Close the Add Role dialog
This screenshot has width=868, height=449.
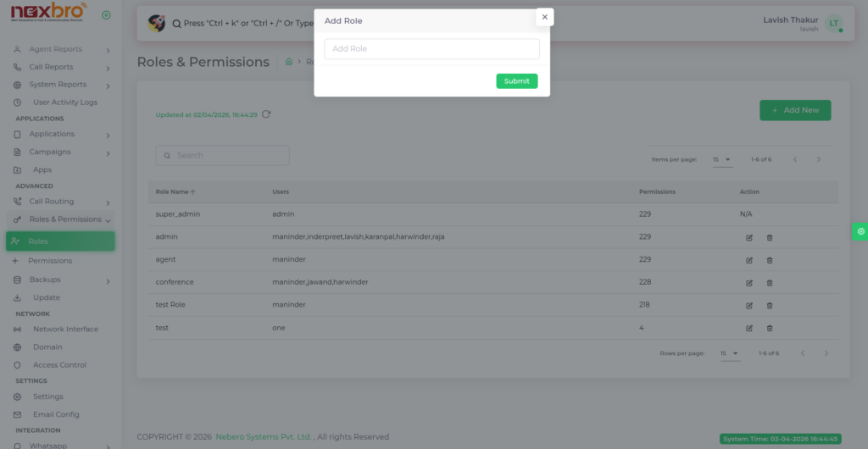(x=545, y=17)
